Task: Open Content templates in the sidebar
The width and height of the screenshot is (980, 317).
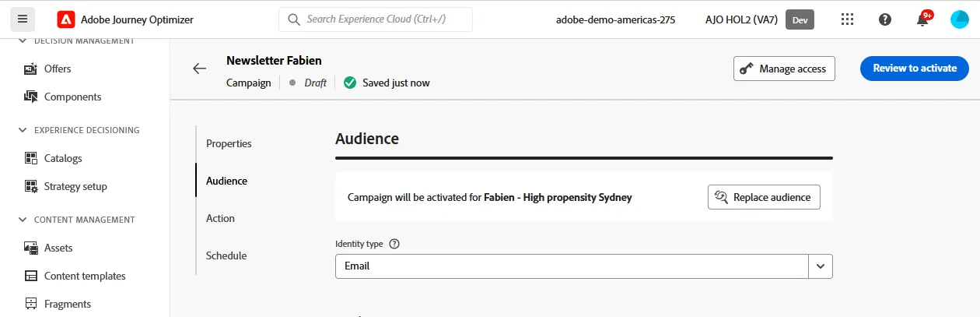Action: click(x=85, y=276)
